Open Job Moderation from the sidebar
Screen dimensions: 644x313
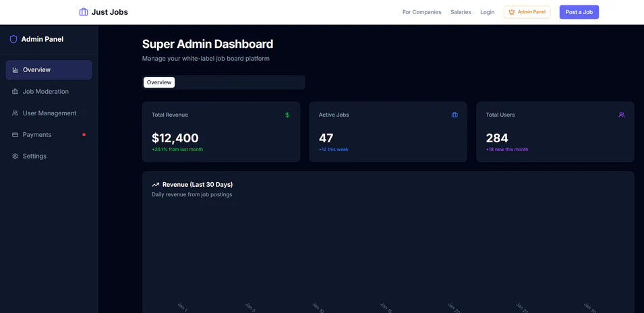coord(45,92)
